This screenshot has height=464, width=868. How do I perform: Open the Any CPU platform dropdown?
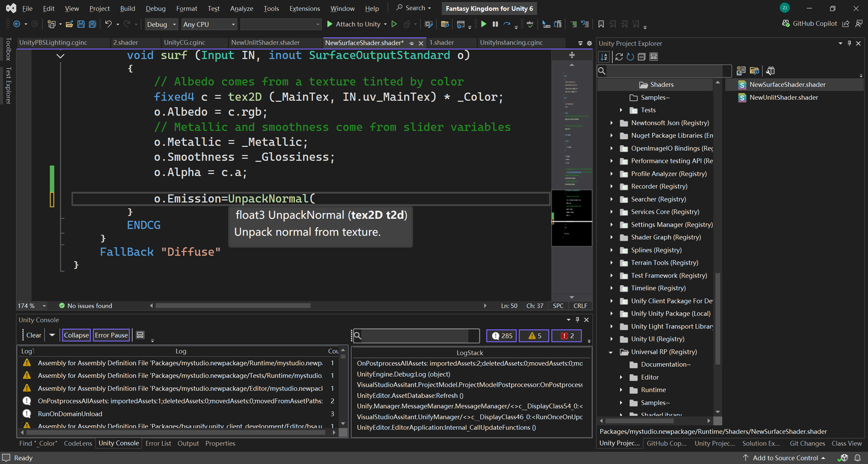[209, 24]
